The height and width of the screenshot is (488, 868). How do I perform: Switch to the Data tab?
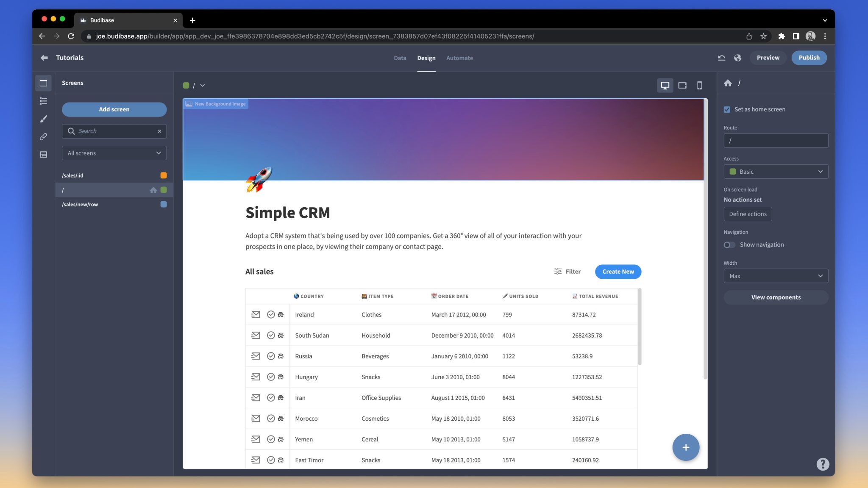click(400, 58)
